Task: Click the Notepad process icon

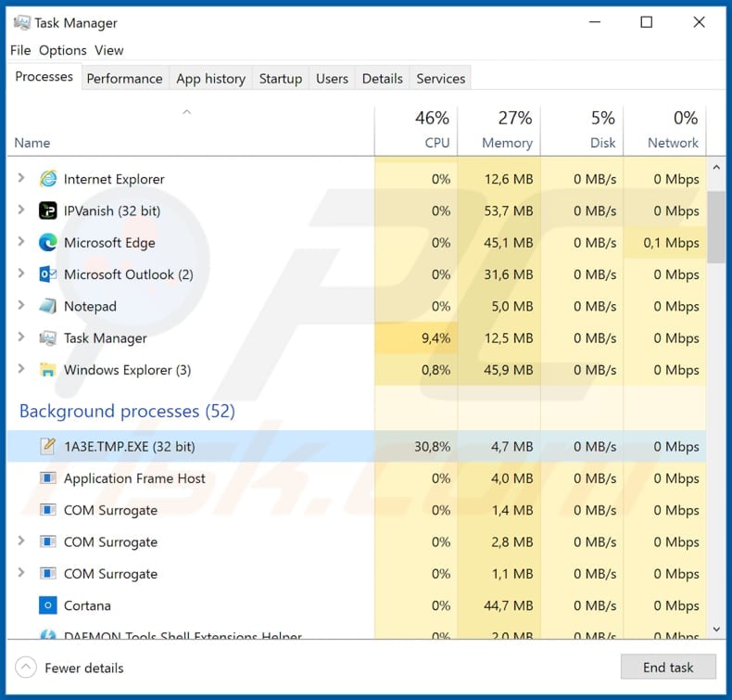Action: [x=48, y=306]
